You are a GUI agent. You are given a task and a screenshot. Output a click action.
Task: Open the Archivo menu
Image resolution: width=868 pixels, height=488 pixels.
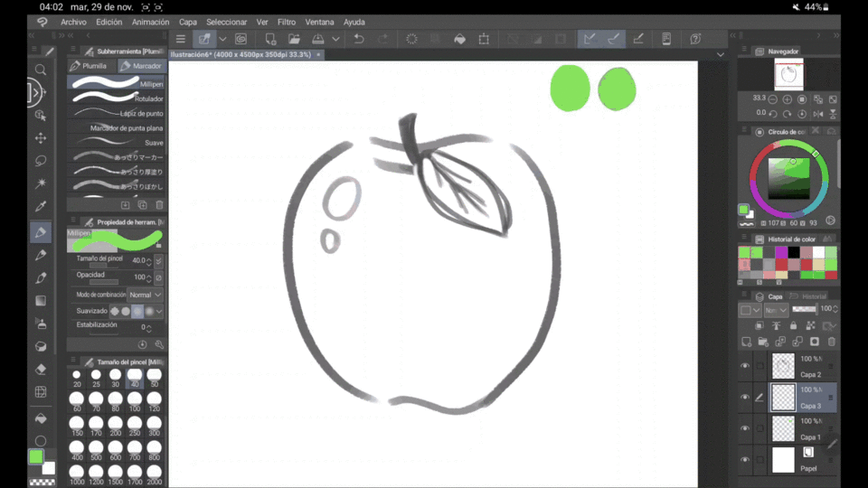coord(73,22)
